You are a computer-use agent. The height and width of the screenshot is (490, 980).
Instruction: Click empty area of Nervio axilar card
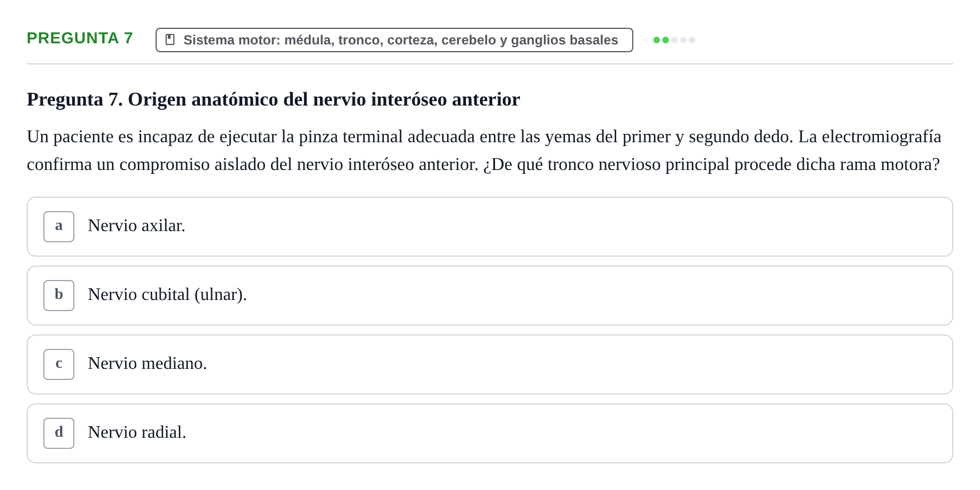click(x=567, y=227)
